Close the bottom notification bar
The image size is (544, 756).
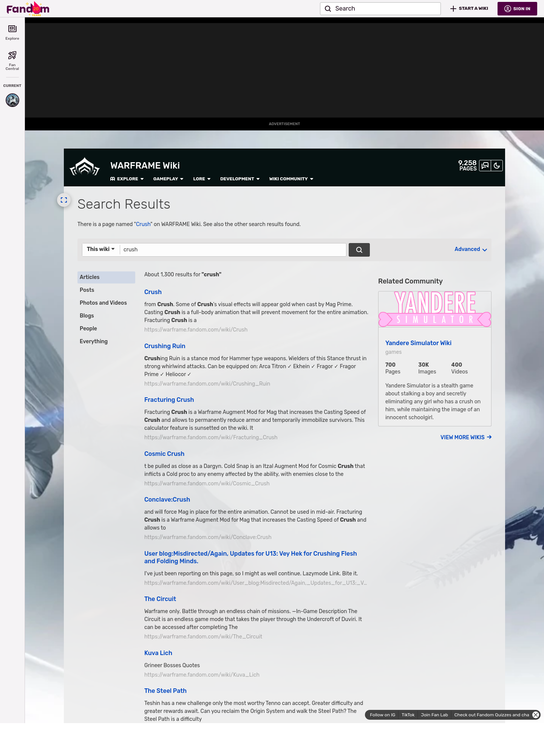coord(535,715)
